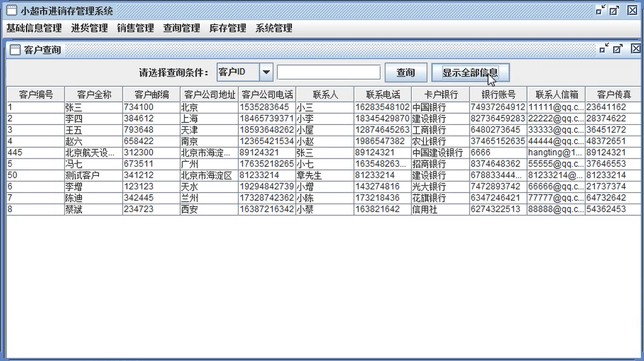Image resolution: width=644 pixels, height=361 pixels.
Task: Click the customer ID cell 445
Action: pos(36,153)
